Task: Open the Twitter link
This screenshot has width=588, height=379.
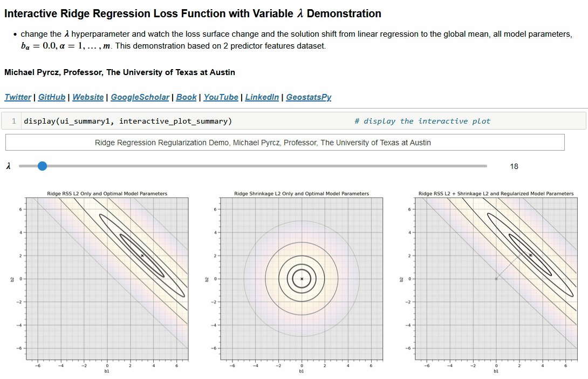Action: 18,97
